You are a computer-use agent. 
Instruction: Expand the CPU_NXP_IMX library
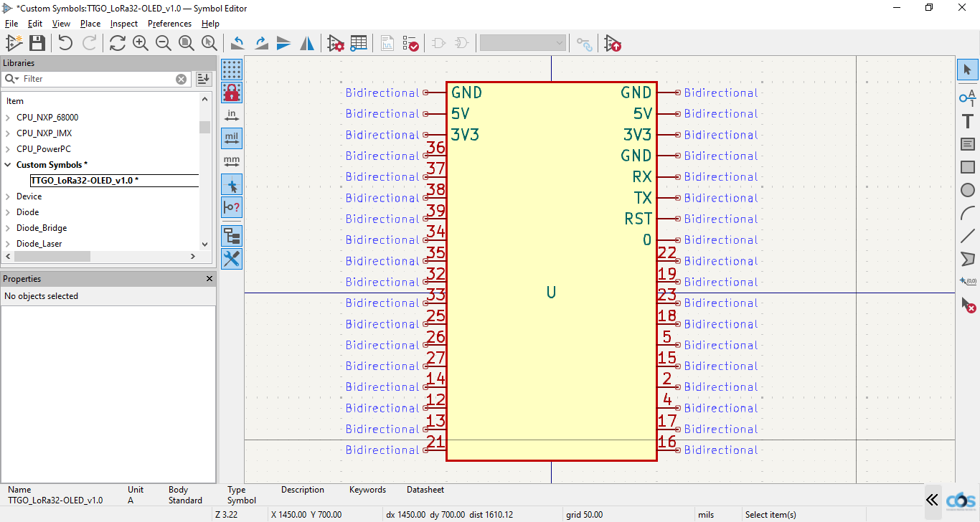coord(8,133)
